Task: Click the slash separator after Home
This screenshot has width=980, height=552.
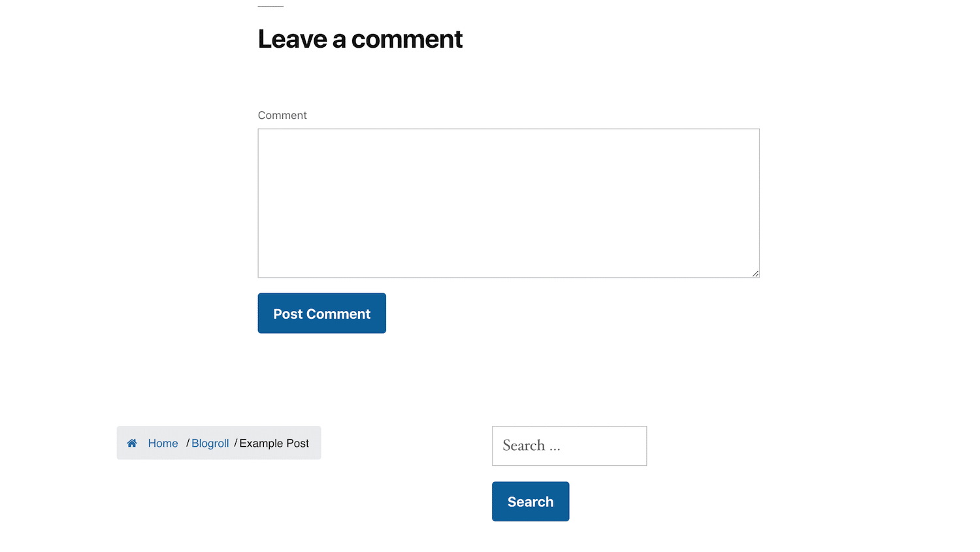Action: (186, 443)
